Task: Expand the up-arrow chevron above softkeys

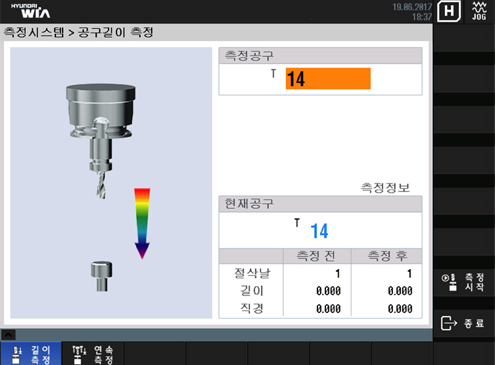Action: tap(8, 334)
